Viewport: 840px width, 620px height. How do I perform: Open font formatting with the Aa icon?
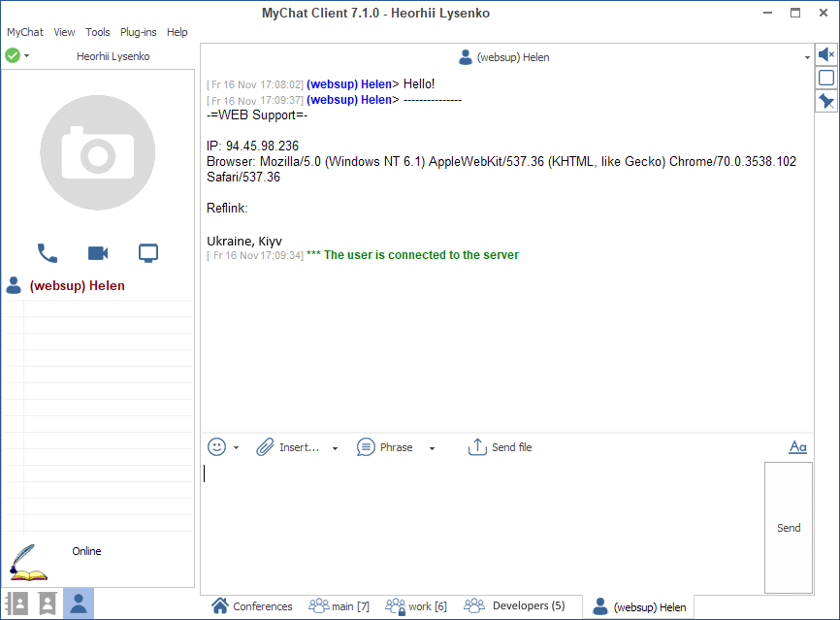click(x=797, y=447)
